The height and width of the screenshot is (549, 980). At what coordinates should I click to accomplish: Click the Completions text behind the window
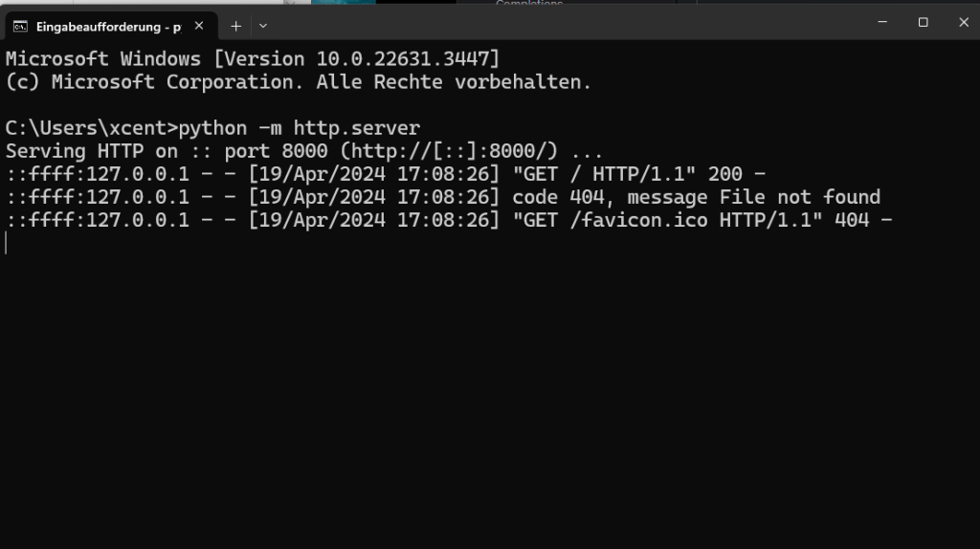(x=528, y=3)
